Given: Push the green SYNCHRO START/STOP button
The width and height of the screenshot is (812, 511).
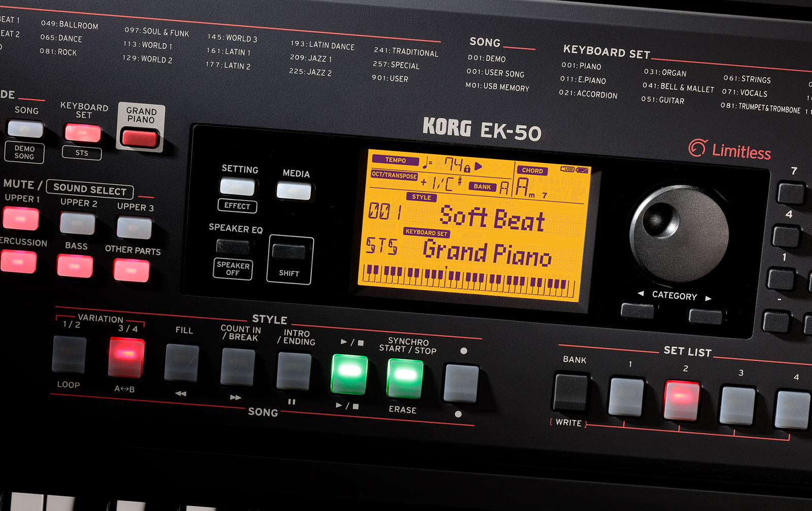Looking at the screenshot, I should click(x=405, y=379).
